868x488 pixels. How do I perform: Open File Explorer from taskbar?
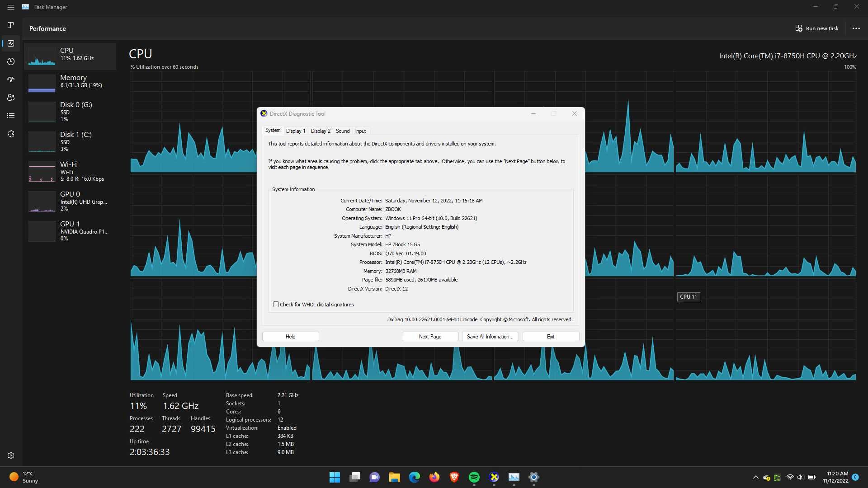pos(395,477)
